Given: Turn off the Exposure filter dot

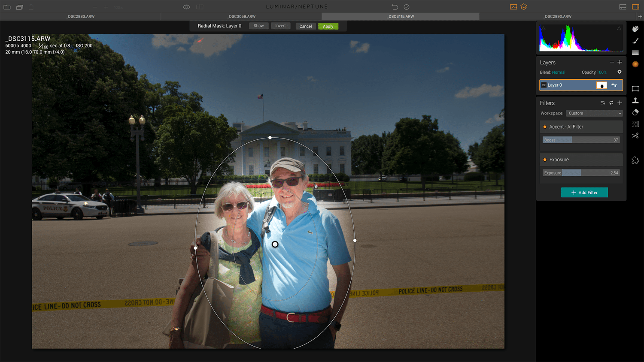Looking at the screenshot, I should pyautogui.click(x=545, y=160).
